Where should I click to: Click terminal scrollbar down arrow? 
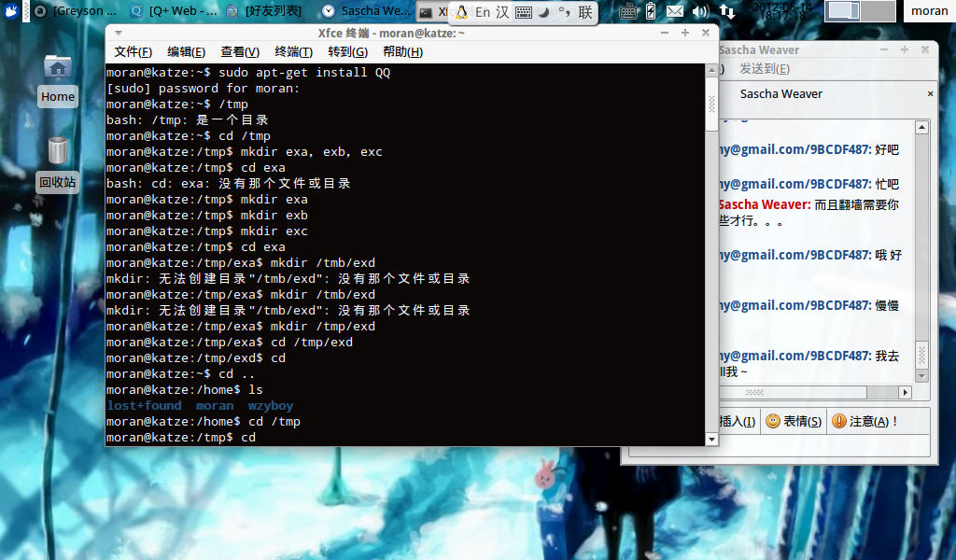[711, 440]
